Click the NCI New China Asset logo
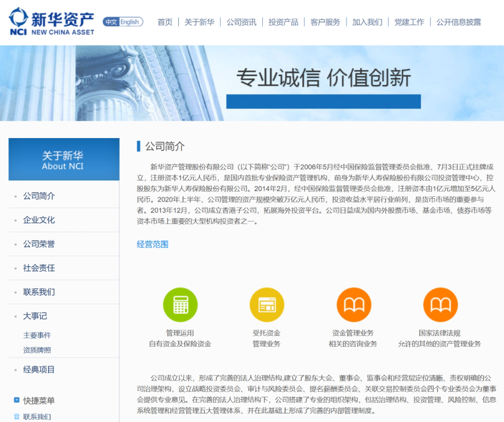This screenshot has width=504, height=422. pyautogui.click(x=52, y=21)
